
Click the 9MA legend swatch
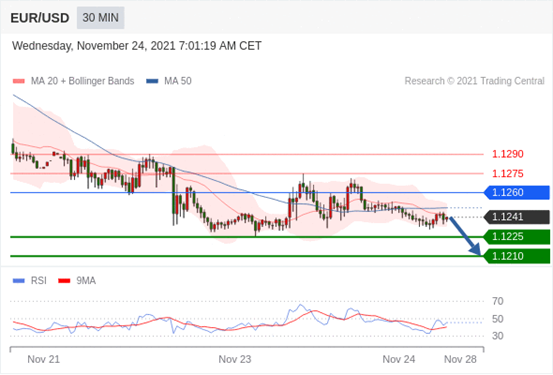[64, 281]
